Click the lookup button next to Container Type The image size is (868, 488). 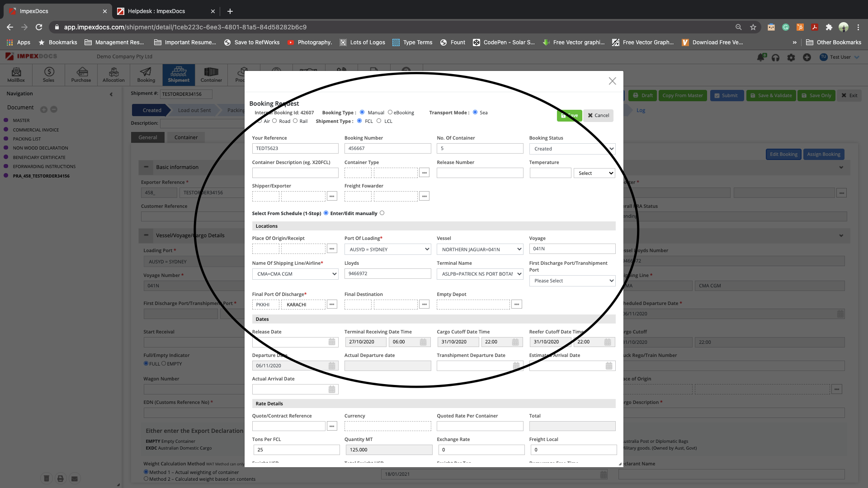[424, 173]
